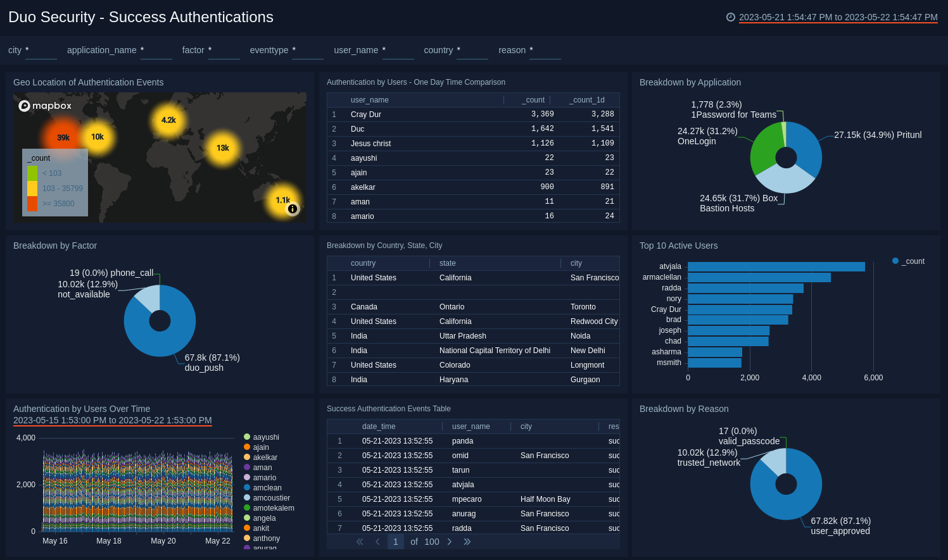948x560 pixels.
Task: Select the _count legend marker in Top 10 Active Users
Action: click(x=895, y=261)
